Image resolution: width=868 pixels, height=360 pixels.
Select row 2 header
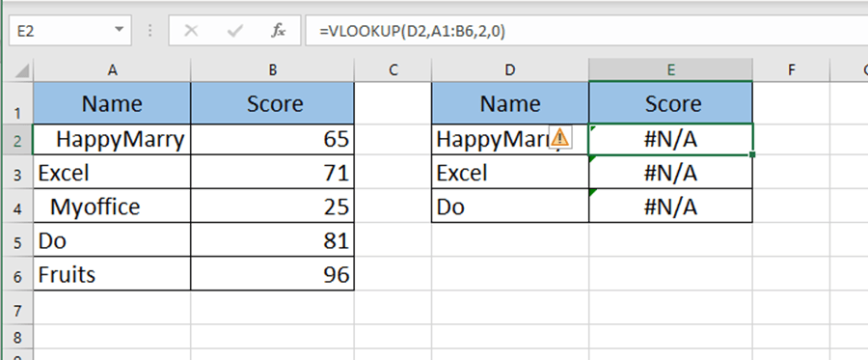pos(17,140)
